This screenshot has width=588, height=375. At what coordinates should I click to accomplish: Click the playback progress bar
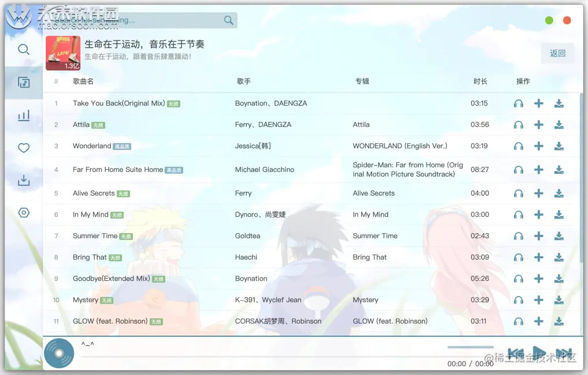262,357
